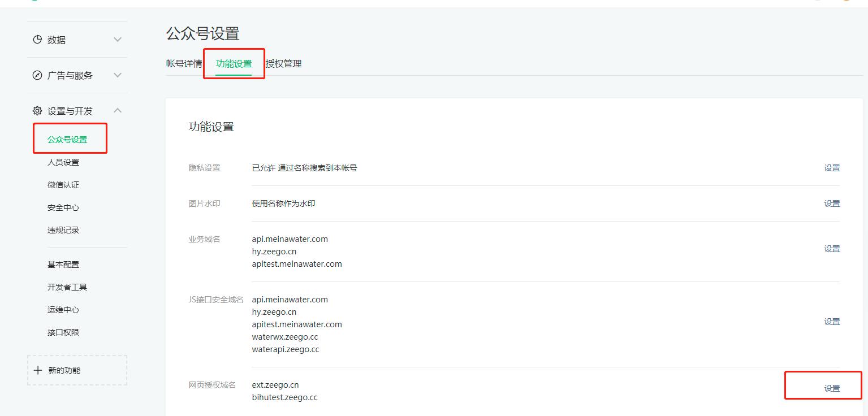
Task: Click the pie chart icon beside 数据
Action: click(37, 40)
